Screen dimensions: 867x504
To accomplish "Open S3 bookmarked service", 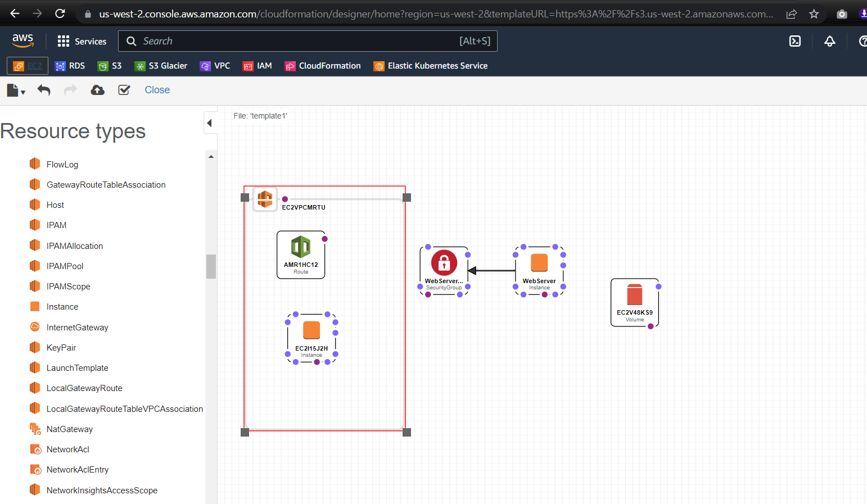I will (x=110, y=66).
